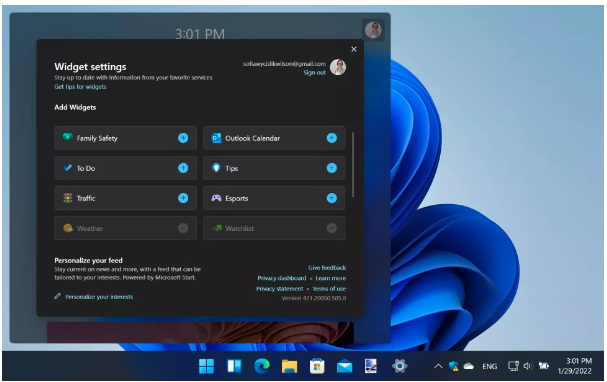
Task: Click Give feedback link
Action: pyautogui.click(x=327, y=268)
